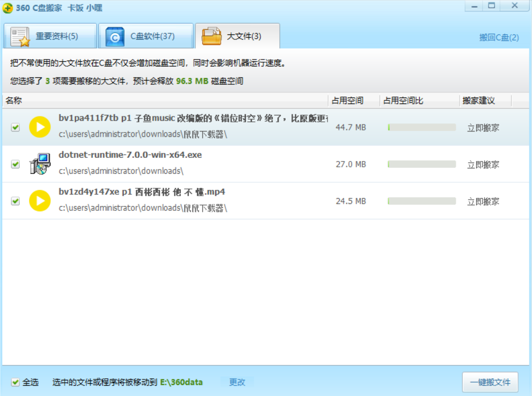532x396 pixels.
Task: Click 更改 to change target folder
Action: point(237,382)
